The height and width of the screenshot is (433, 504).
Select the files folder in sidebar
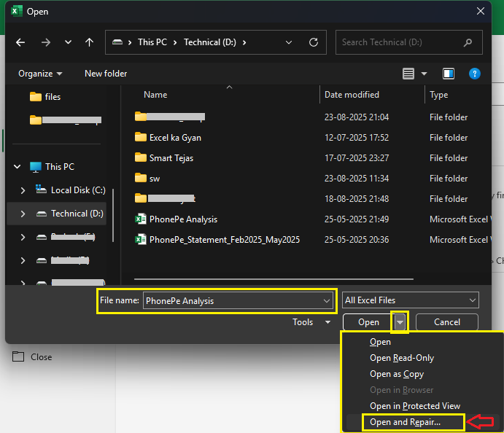pos(45,97)
